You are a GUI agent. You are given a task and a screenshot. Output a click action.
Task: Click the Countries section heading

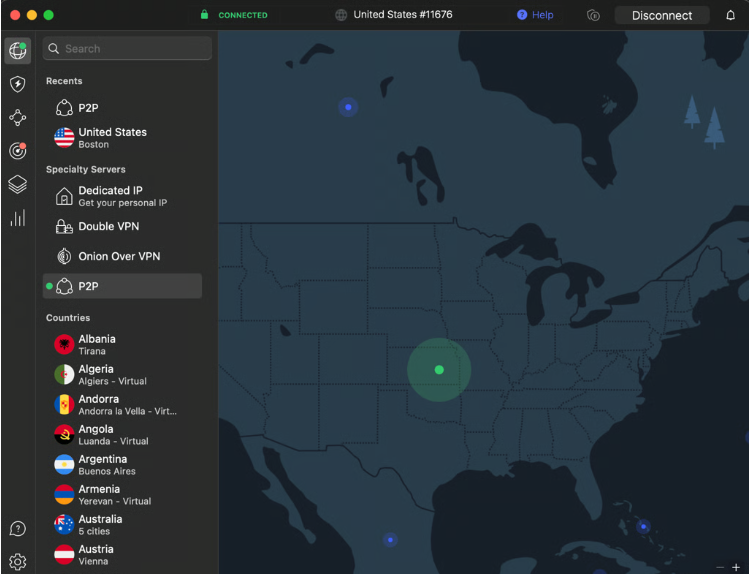point(68,318)
